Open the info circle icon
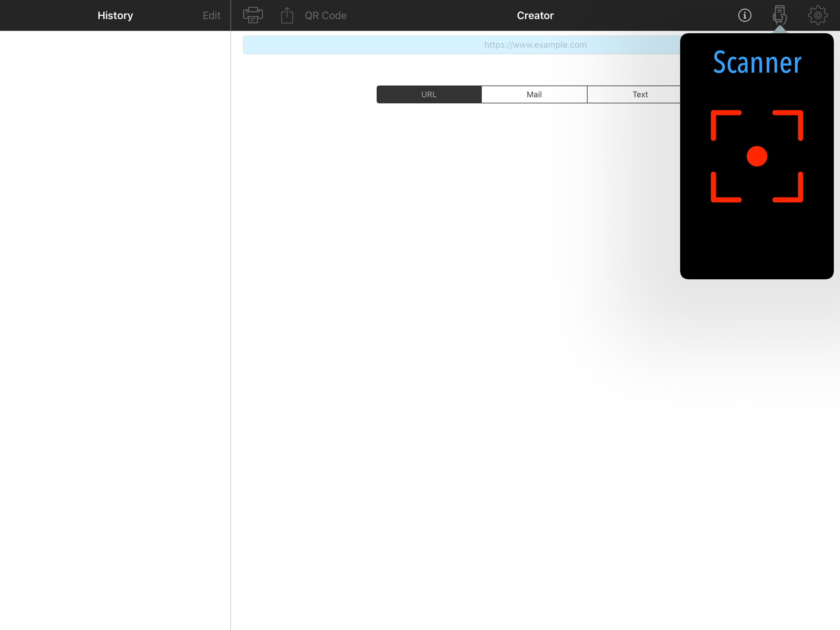 744,15
